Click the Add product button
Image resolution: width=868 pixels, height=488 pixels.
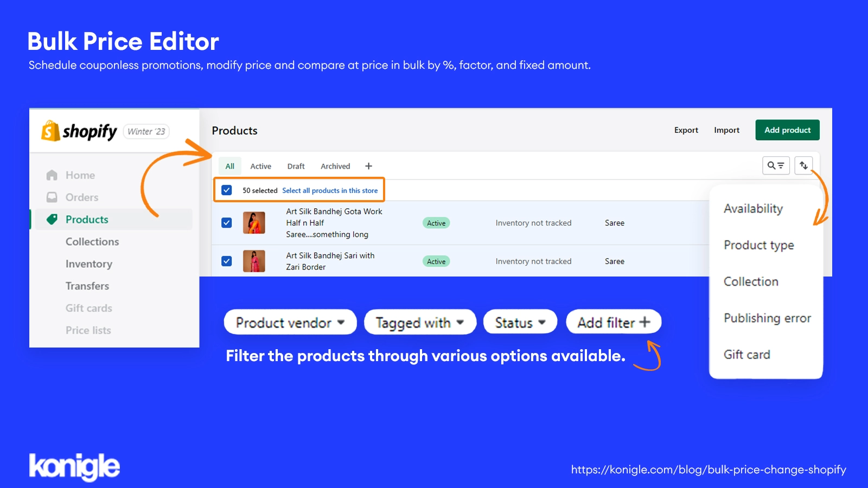[787, 130]
